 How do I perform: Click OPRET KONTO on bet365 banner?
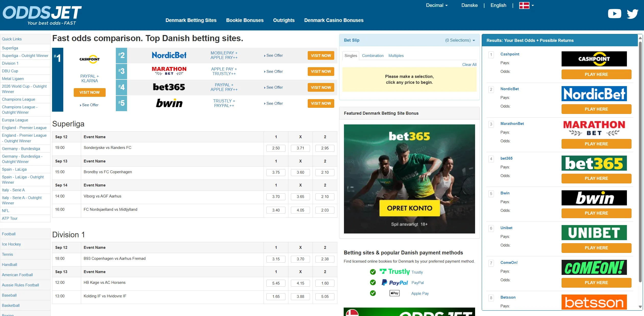(x=410, y=208)
